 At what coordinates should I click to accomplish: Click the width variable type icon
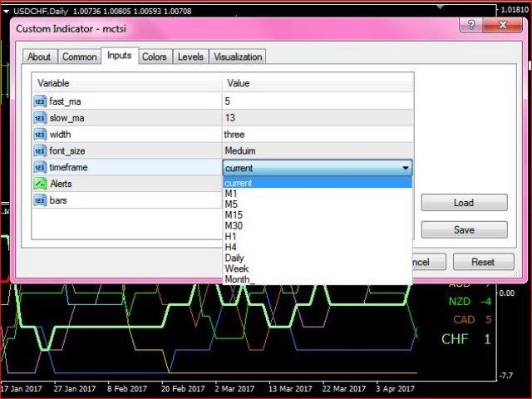(x=40, y=134)
